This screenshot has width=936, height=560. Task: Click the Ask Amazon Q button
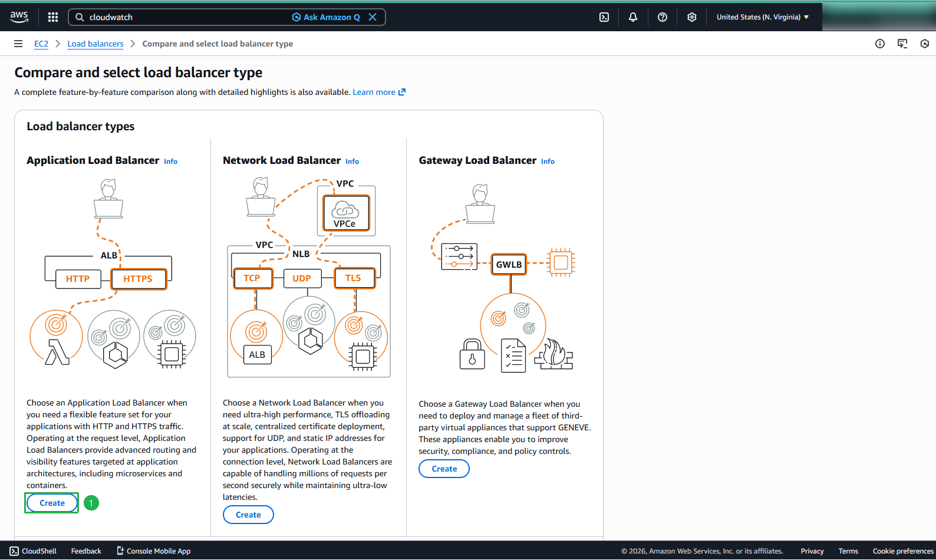pyautogui.click(x=326, y=17)
